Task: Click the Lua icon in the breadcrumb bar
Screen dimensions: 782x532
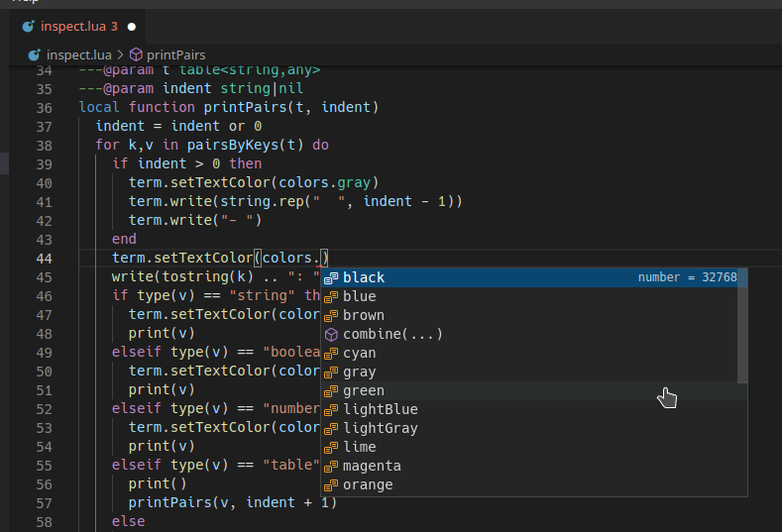Action: (35, 54)
